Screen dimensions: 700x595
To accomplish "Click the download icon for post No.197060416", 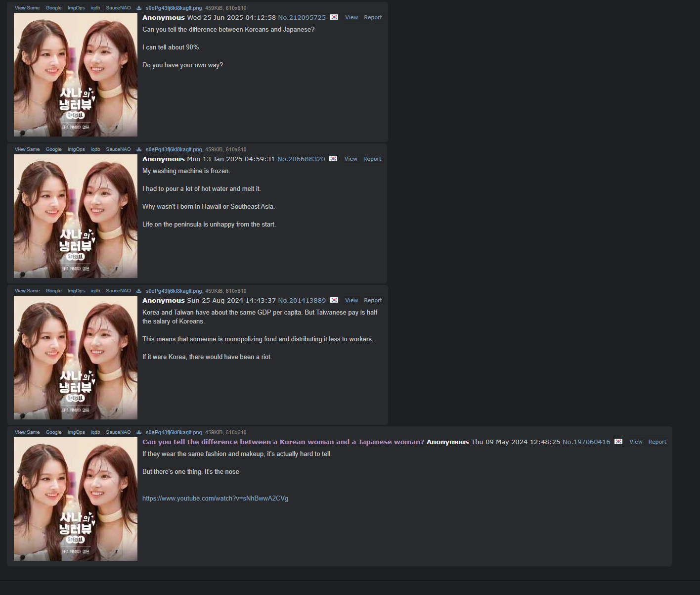I will pyautogui.click(x=139, y=432).
